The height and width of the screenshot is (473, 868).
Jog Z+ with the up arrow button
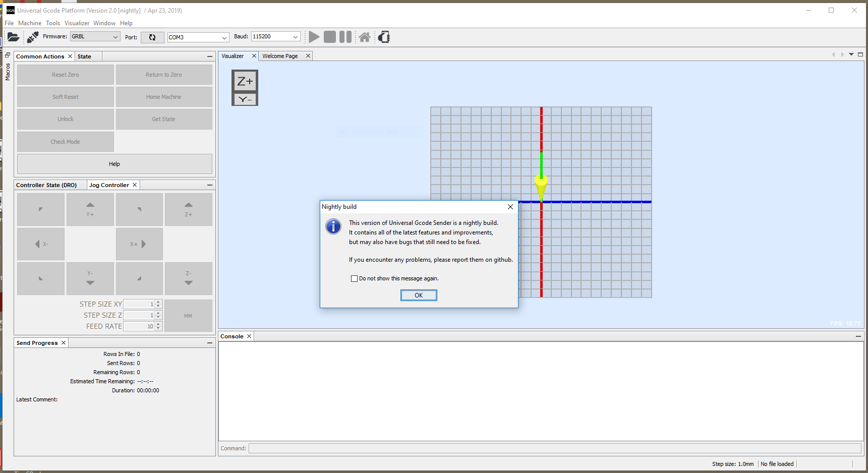click(x=189, y=209)
